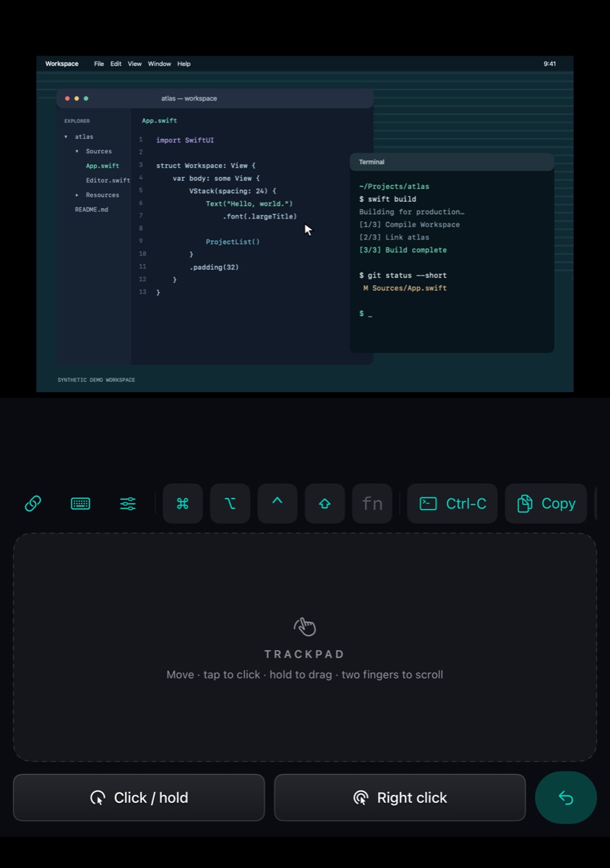
Task: Tap the trackpad area
Action: [x=305, y=647]
